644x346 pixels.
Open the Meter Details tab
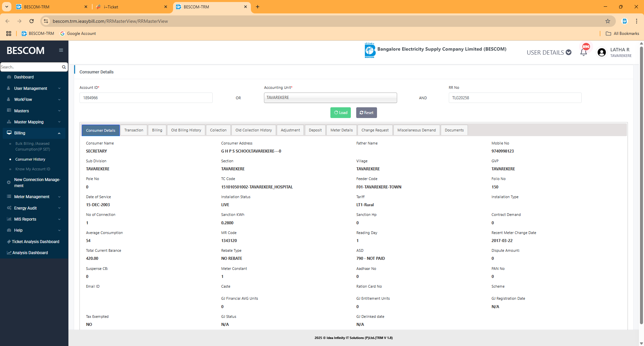[341, 130]
